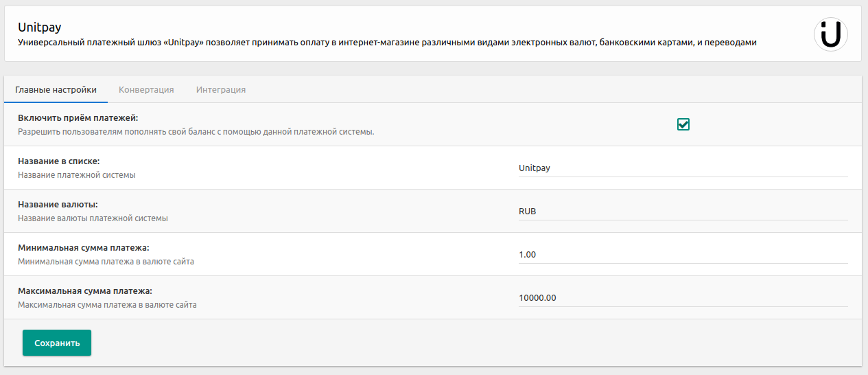Focus the Название в списке field
The image size is (868, 375).
(683, 168)
